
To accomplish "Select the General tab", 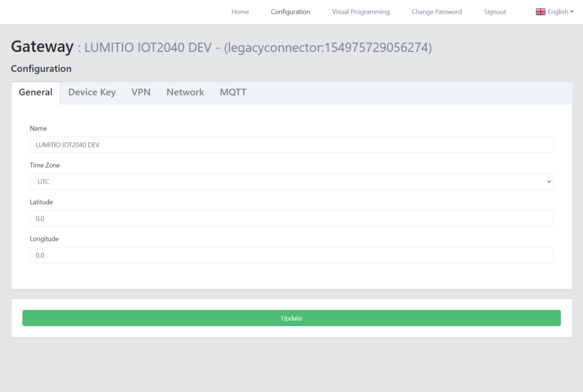I will (36, 93).
